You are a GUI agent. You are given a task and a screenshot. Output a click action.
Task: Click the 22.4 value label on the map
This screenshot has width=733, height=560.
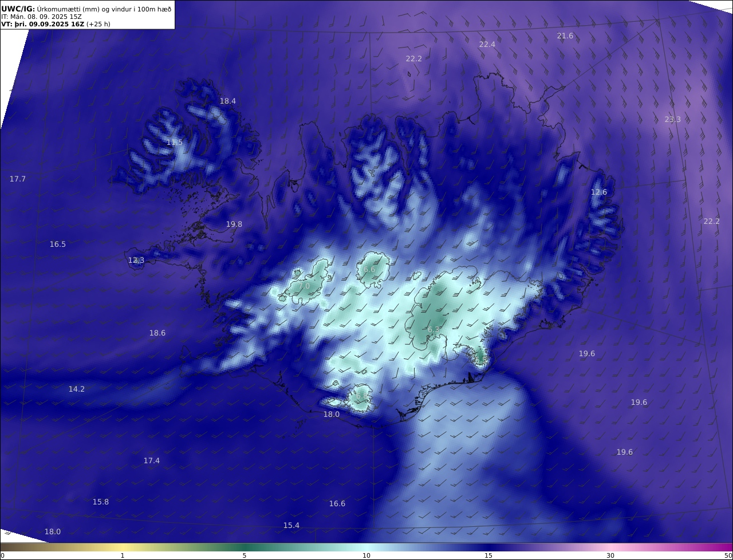[487, 44]
